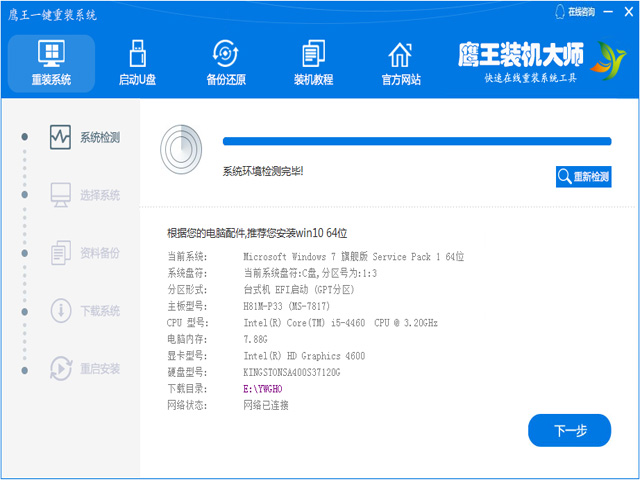
Task: Click the detection progress bar
Action: point(416,142)
